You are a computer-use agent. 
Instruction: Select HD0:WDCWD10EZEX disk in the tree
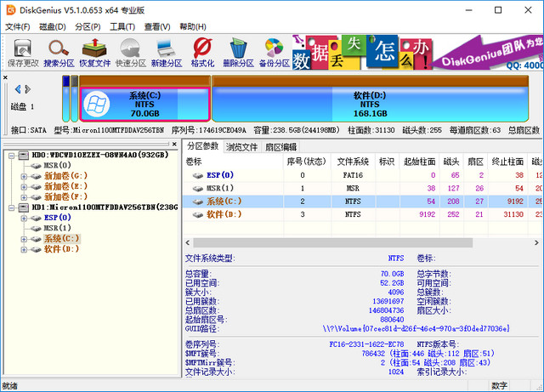coord(100,155)
